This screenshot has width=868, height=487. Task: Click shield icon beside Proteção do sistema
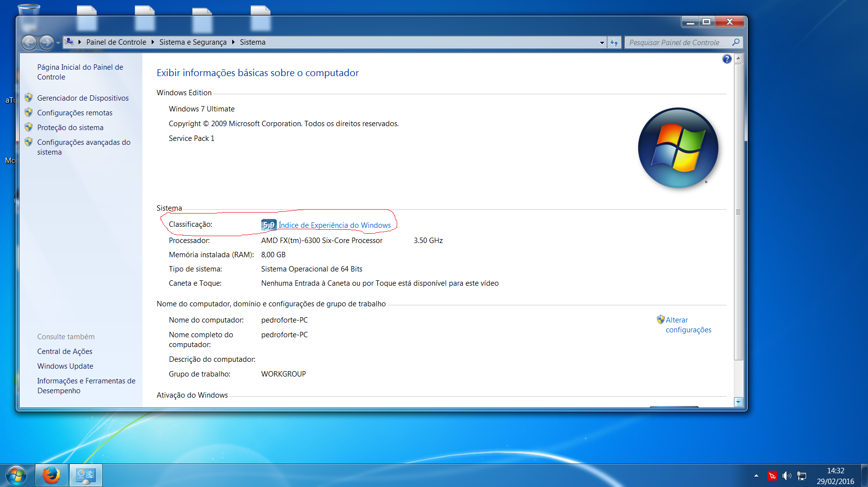(28, 127)
